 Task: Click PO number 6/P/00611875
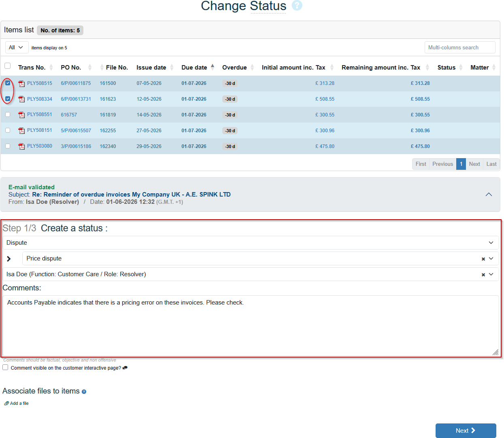click(x=76, y=83)
